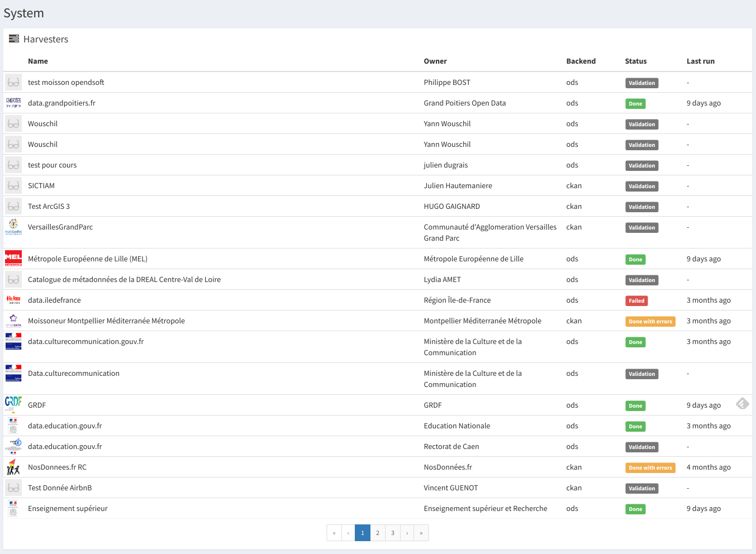The image size is (756, 554).
Task: Click Failed status badge for data.iledefrance
Action: tap(636, 300)
